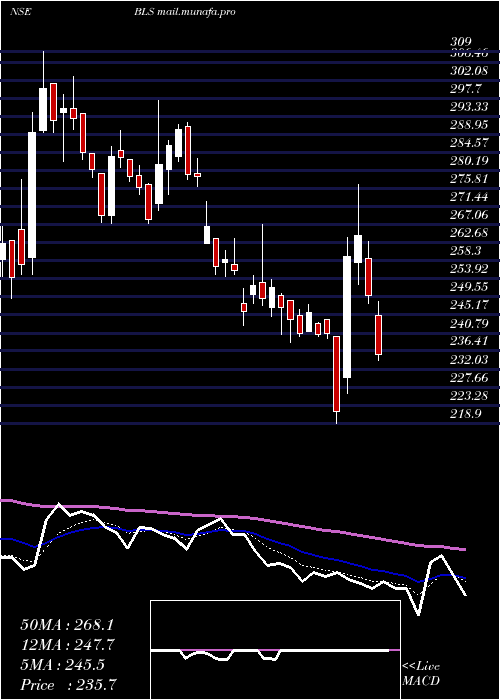
Task: Click the 232.03 price level label
Action: click(469, 359)
